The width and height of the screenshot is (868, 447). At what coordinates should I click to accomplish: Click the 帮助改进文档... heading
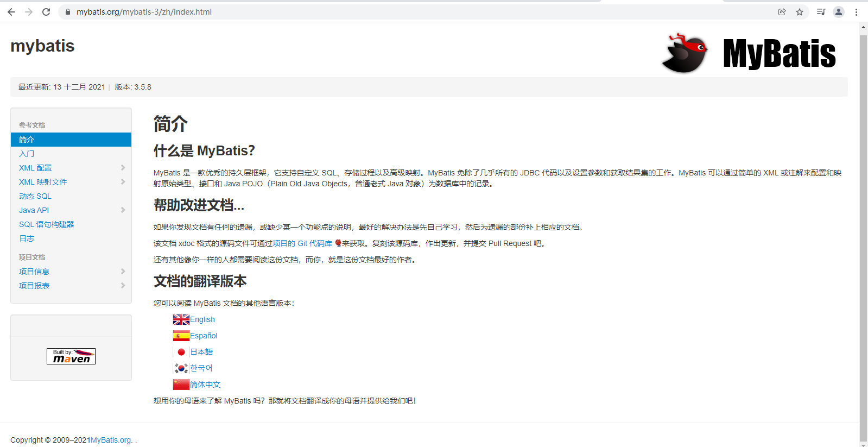[x=199, y=205]
